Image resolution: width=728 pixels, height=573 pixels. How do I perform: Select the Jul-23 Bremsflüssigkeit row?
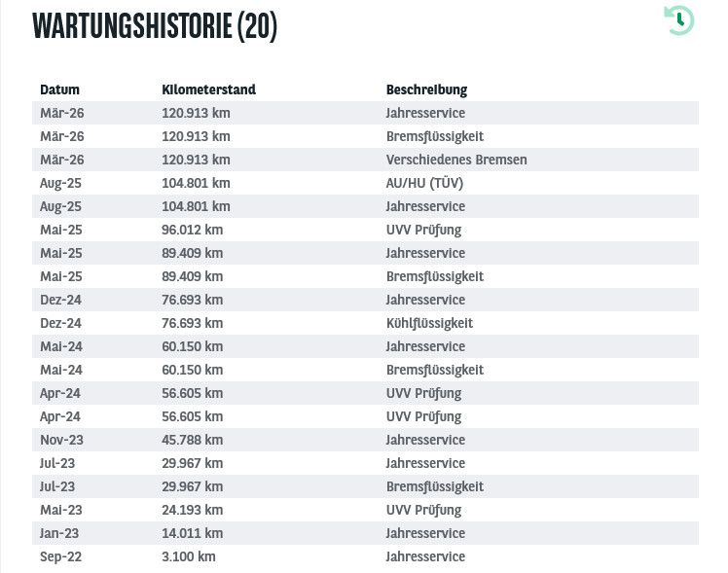pyautogui.click(x=365, y=486)
